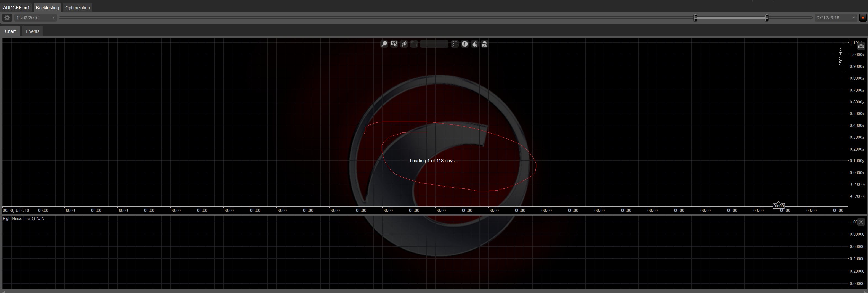Click the left handle of the date range slider
Screen dimensions: 868x293
tap(696, 17)
